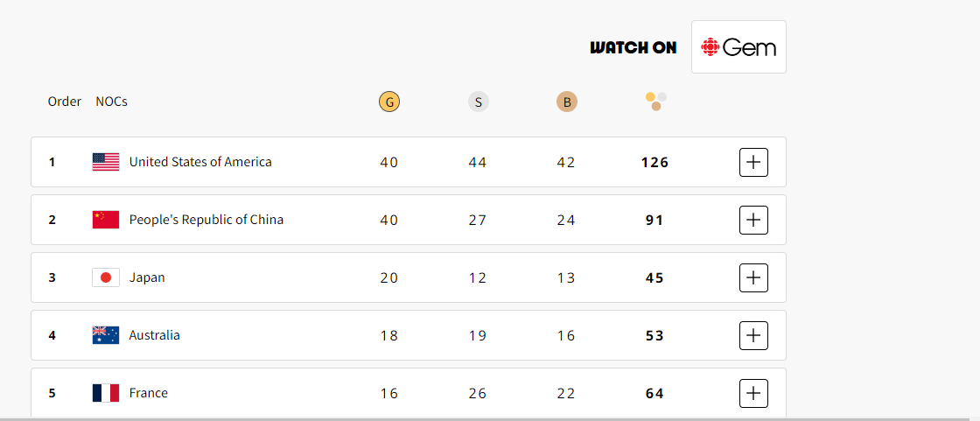This screenshot has height=421, width=980.
Task: Click the Watch On label
Action: pos(633,47)
